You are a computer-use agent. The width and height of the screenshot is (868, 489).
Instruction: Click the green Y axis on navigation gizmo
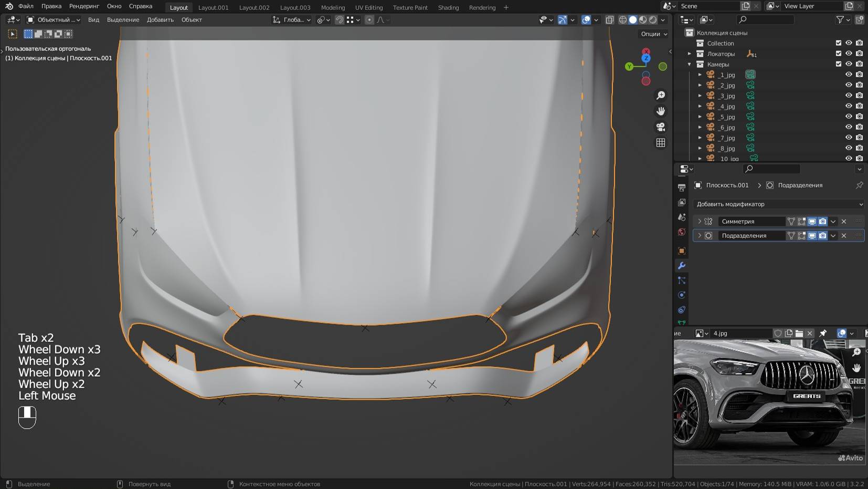tap(629, 67)
